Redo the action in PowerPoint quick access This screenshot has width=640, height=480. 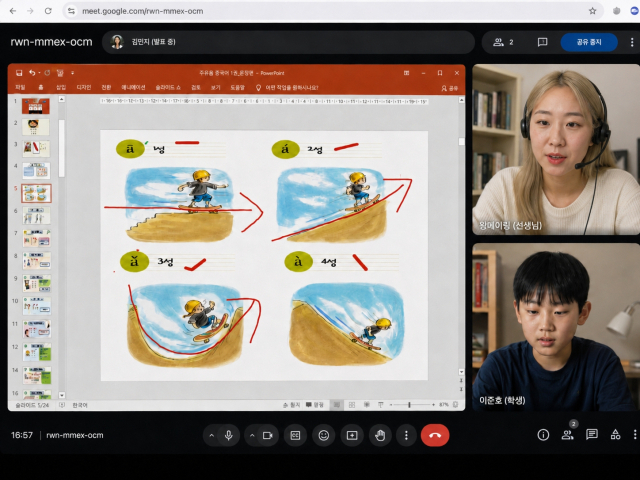click(47, 73)
